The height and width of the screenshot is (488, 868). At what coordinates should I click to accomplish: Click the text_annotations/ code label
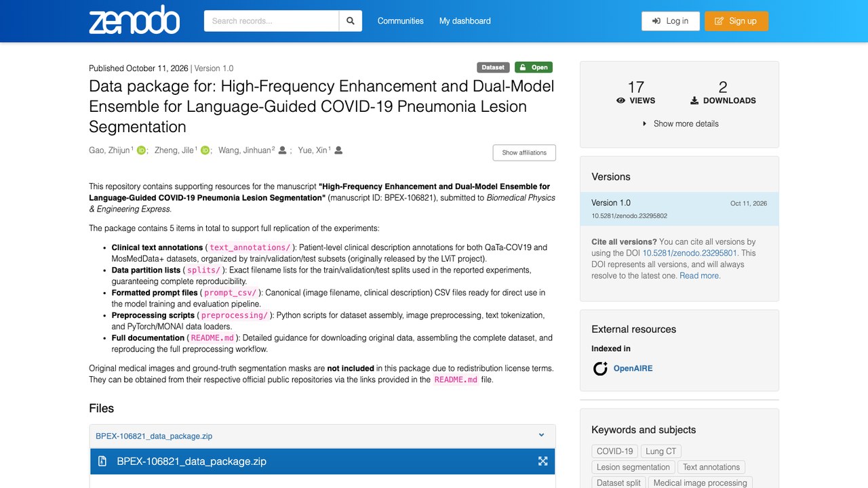(x=250, y=247)
